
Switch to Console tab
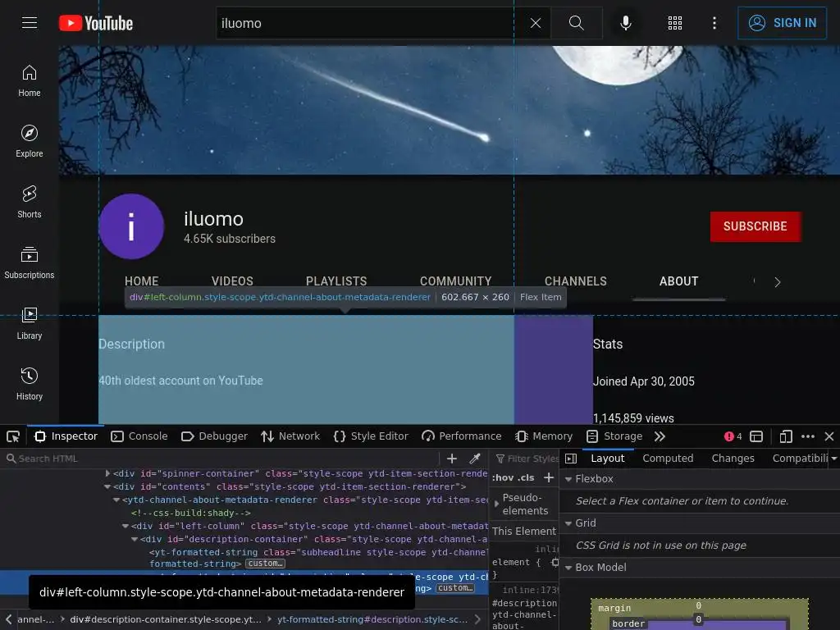pos(139,436)
